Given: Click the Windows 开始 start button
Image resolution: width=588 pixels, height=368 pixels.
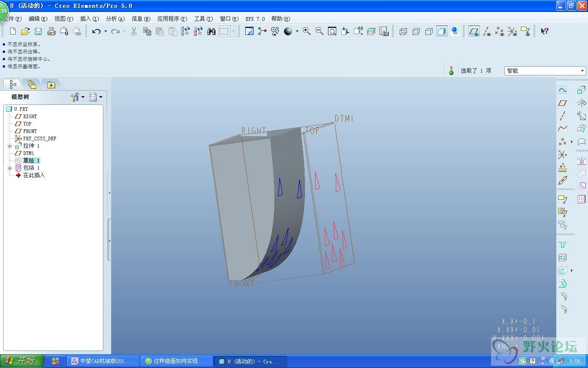Looking at the screenshot, I should coord(22,361).
